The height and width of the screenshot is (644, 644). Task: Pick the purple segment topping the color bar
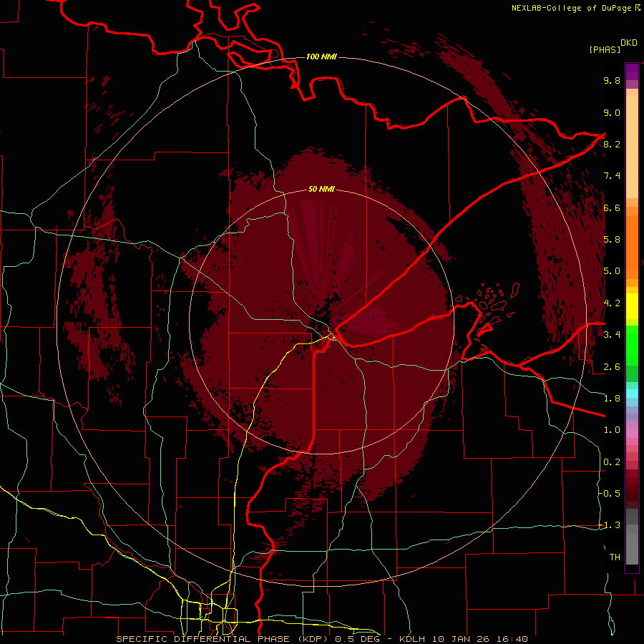coord(632,72)
